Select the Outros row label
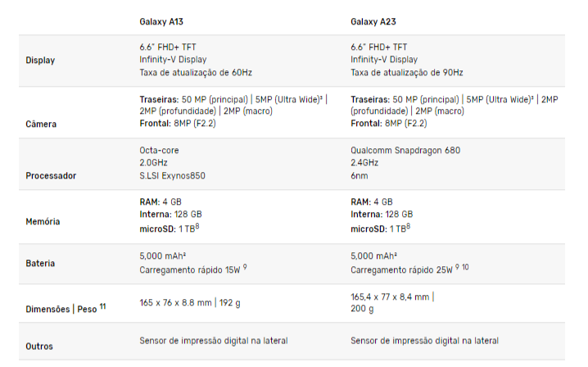The image size is (588, 367). click(x=39, y=347)
